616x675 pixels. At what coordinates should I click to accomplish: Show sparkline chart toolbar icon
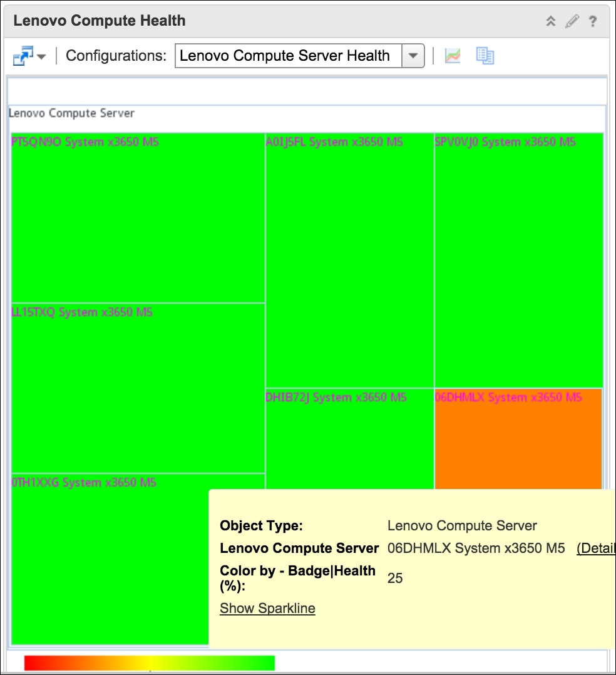453,56
